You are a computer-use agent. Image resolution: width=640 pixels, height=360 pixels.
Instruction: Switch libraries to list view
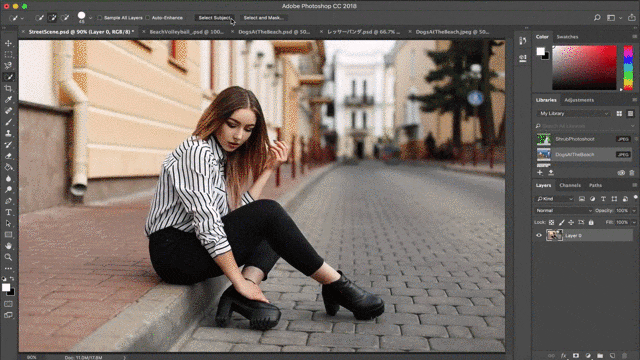pos(631,113)
